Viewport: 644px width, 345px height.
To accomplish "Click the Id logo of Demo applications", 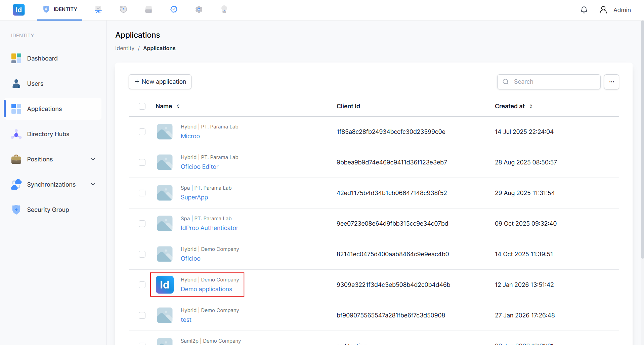I will 165,285.
